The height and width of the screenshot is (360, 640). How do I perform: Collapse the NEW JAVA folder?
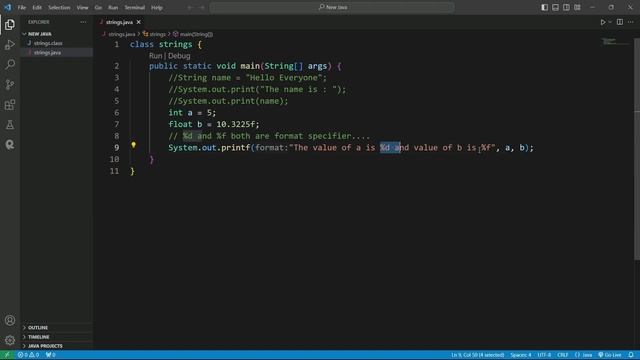(x=57, y=34)
